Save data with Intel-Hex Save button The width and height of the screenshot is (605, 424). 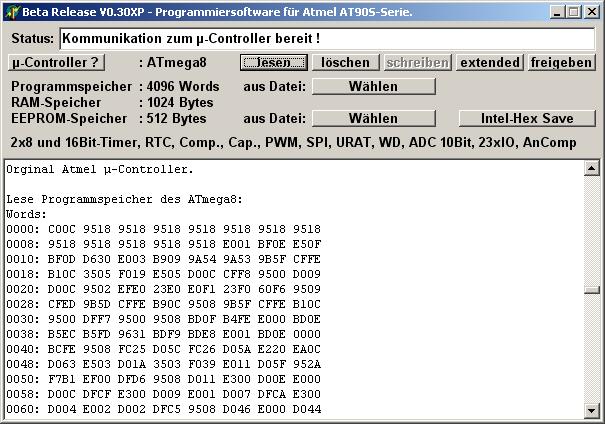(527, 118)
